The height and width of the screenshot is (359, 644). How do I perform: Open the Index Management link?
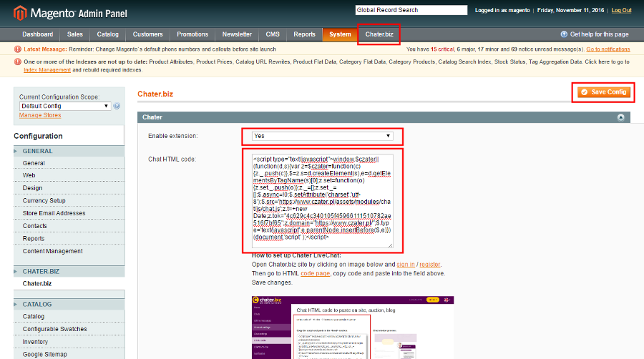tap(47, 70)
